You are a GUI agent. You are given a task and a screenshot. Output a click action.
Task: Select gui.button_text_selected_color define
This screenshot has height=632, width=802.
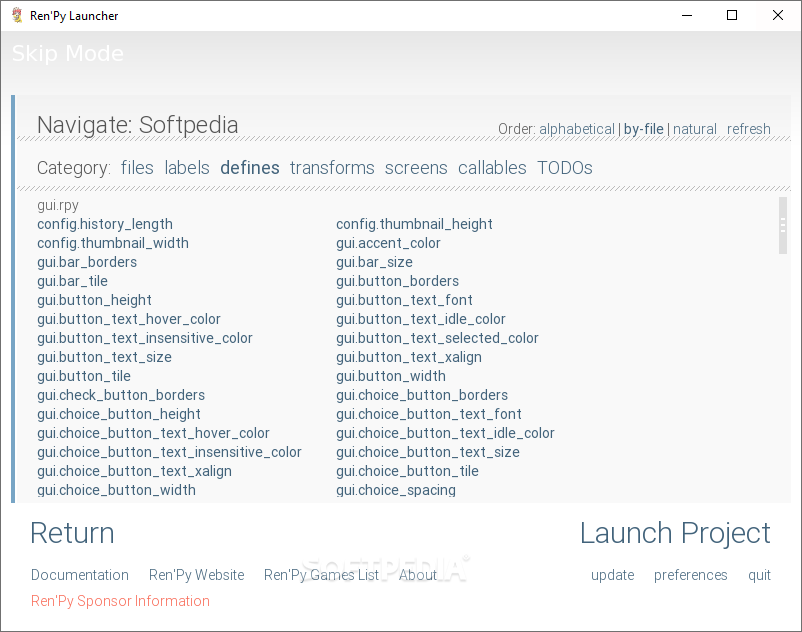437,338
